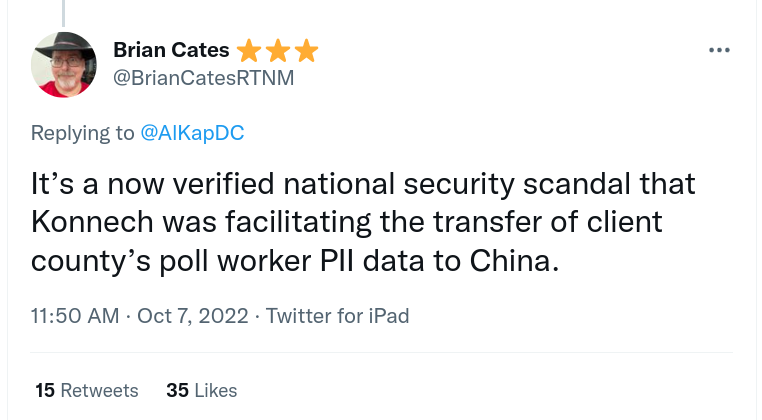Click the 'Replying to' label
Screen dimensions: 762x420
(x=82, y=133)
